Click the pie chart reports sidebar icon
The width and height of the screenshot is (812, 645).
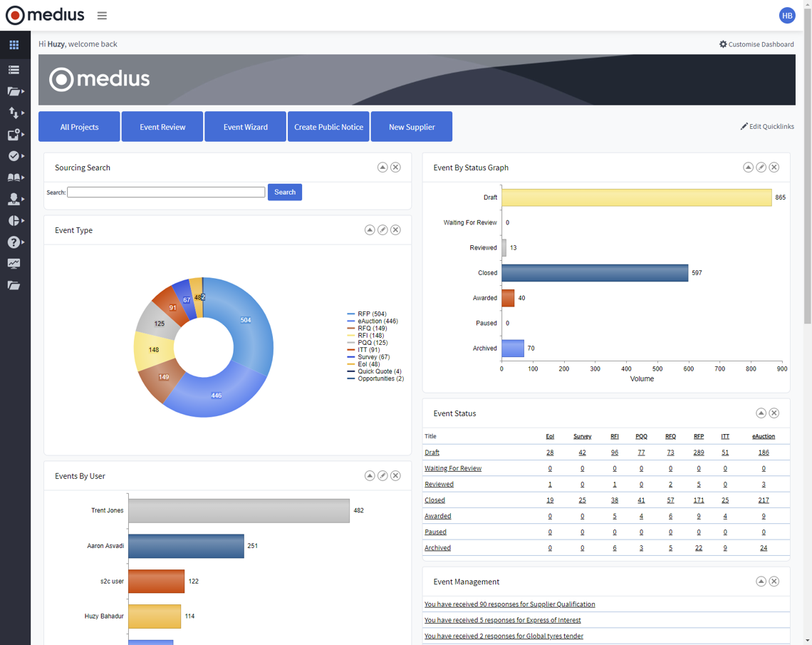[14, 221]
